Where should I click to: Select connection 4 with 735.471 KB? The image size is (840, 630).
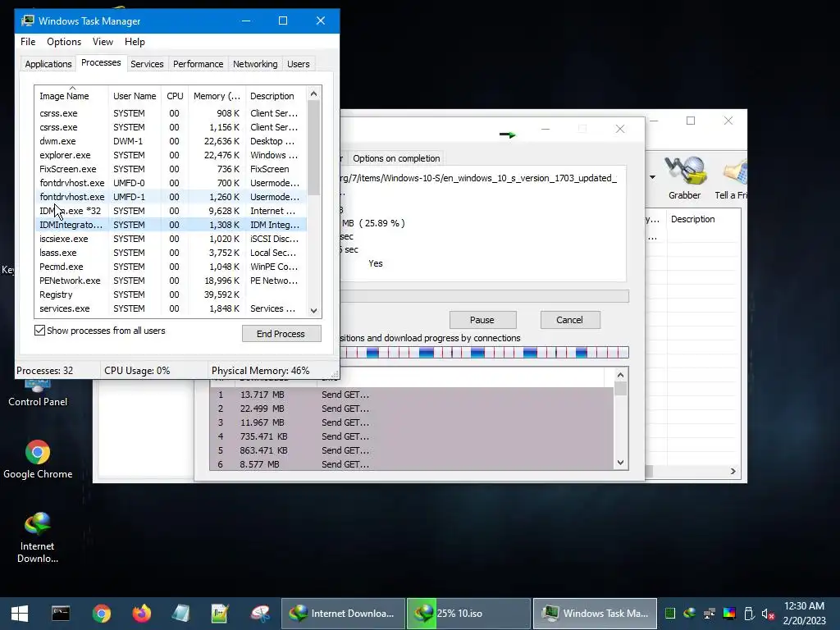[x=412, y=436]
